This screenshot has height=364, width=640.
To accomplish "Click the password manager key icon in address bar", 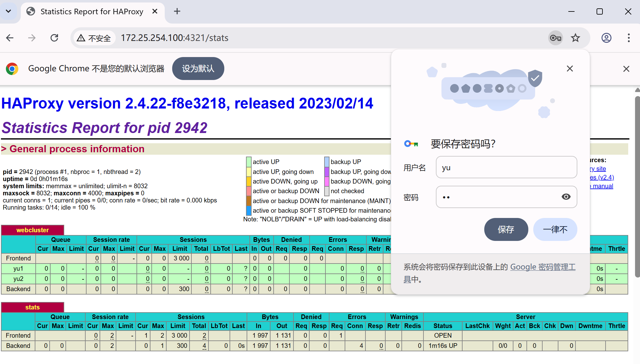I will pos(555,38).
